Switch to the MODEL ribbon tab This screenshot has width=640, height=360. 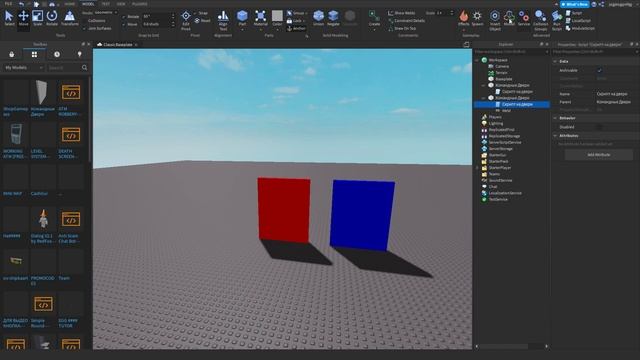tap(88, 4)
